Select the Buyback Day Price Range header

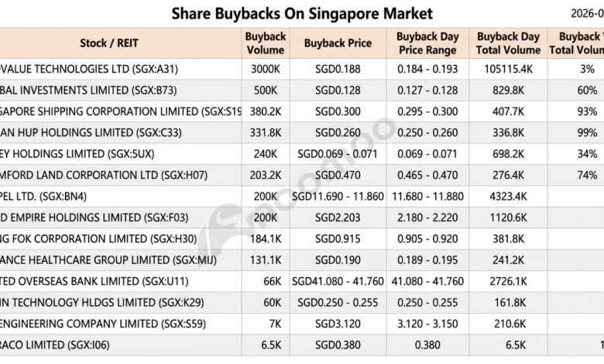(x=427, y=43)
